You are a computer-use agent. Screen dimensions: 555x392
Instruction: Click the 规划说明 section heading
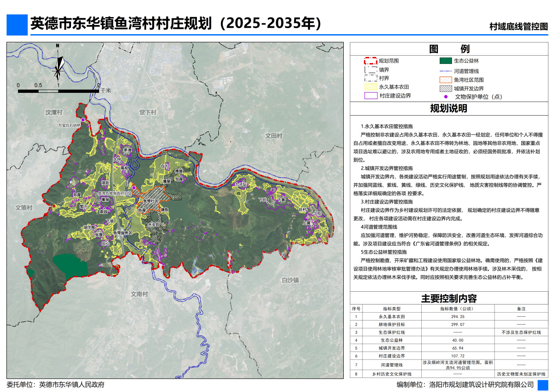coord(448,109)
